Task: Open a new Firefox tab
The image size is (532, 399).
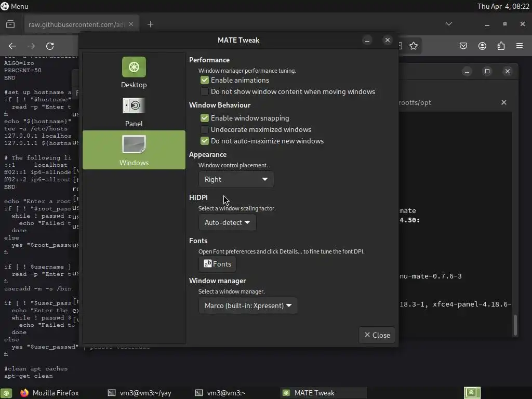Action: pyautogui.click(x=151, y=24)
